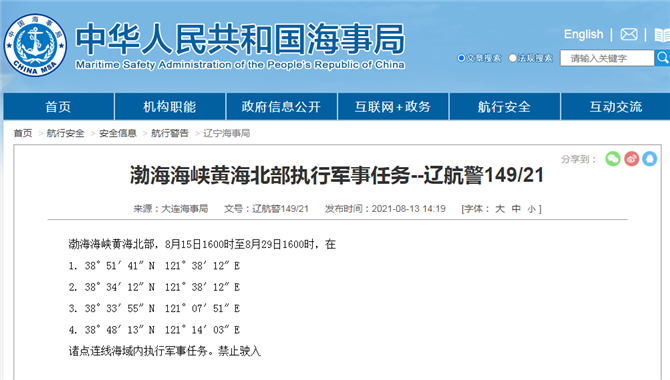Go to 首页 in the breadcrumb
This screenshot has width=670, height=380.
tap(23, 133)
